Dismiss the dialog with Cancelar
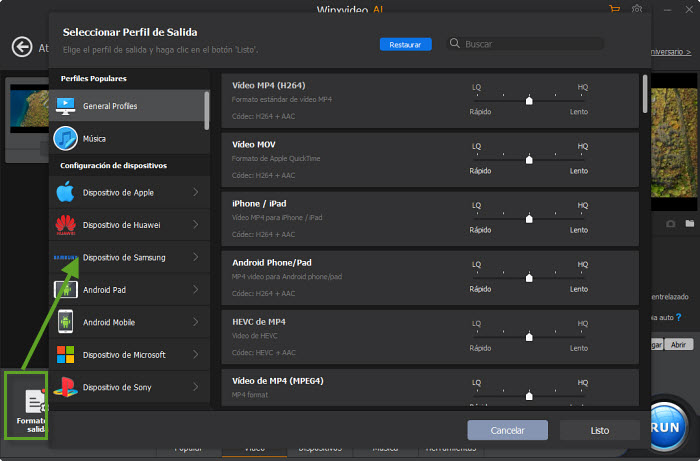This screenshot has height=461, width=700. tap(507, 430)
